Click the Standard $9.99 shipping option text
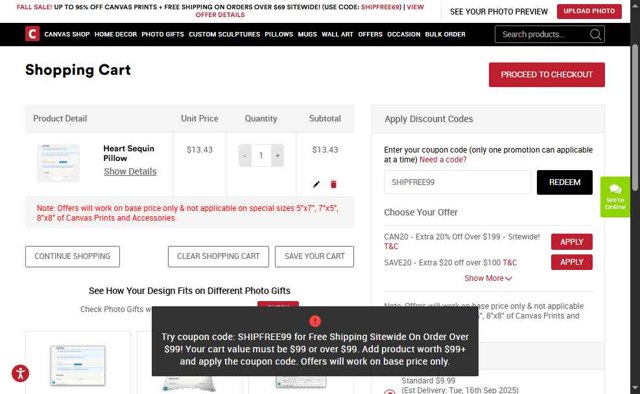 pyautogui.click(x=428, y=381)
